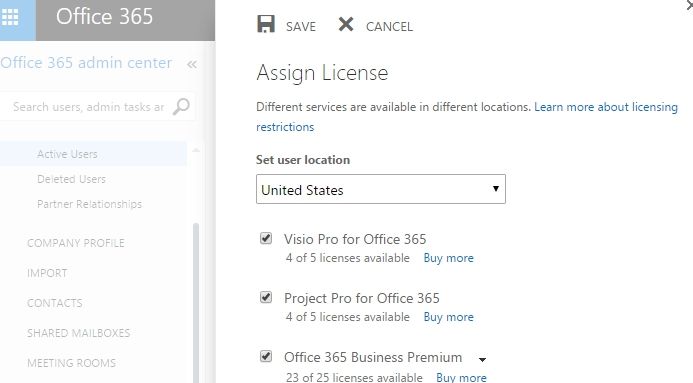Click the search magnifier icon
This screenshot has width=693, height=383.
(181, 106)
